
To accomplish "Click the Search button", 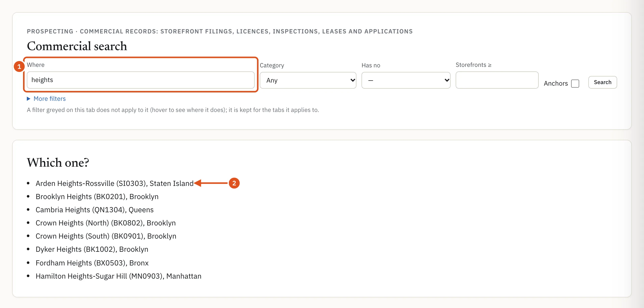I will [x=602, y=82].
